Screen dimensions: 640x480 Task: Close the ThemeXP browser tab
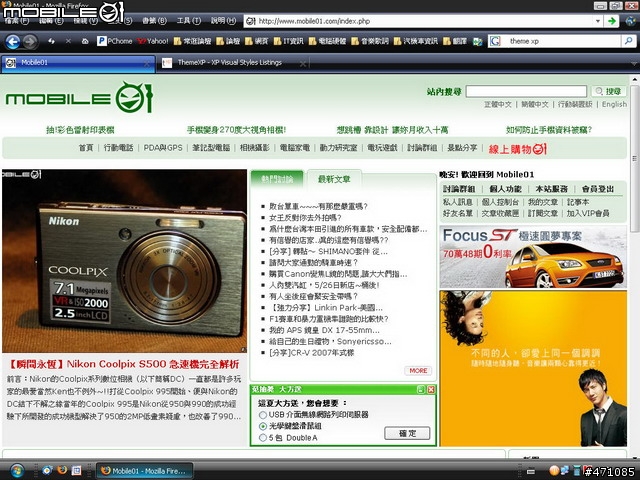[x=302, y=64]
